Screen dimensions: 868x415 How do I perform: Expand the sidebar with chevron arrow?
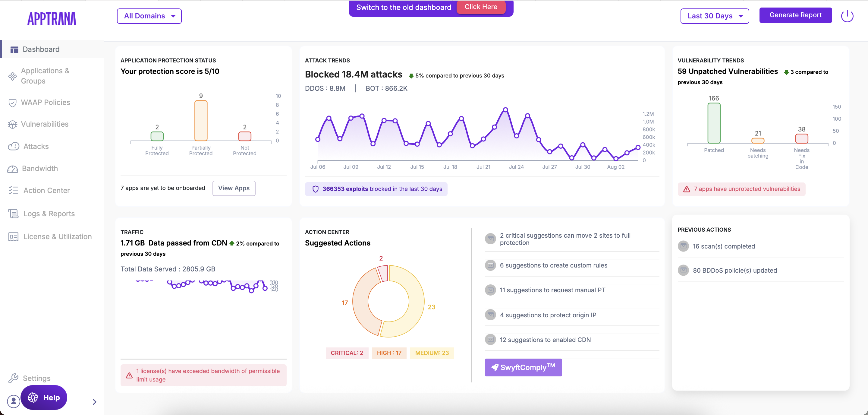click(94, 401)
